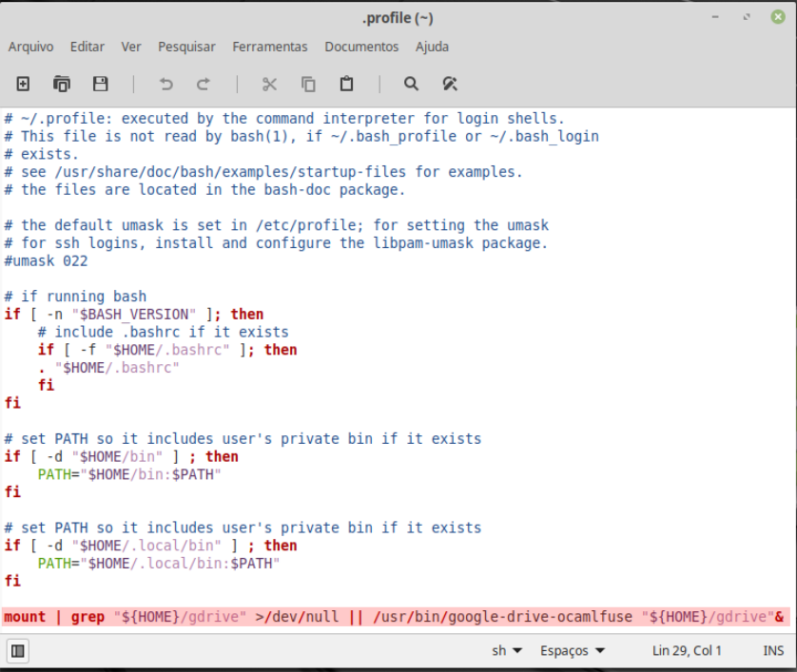This screenshot has height=672, width=797.
Task: Click the '# the default umask is set' line
Action: 277,225
